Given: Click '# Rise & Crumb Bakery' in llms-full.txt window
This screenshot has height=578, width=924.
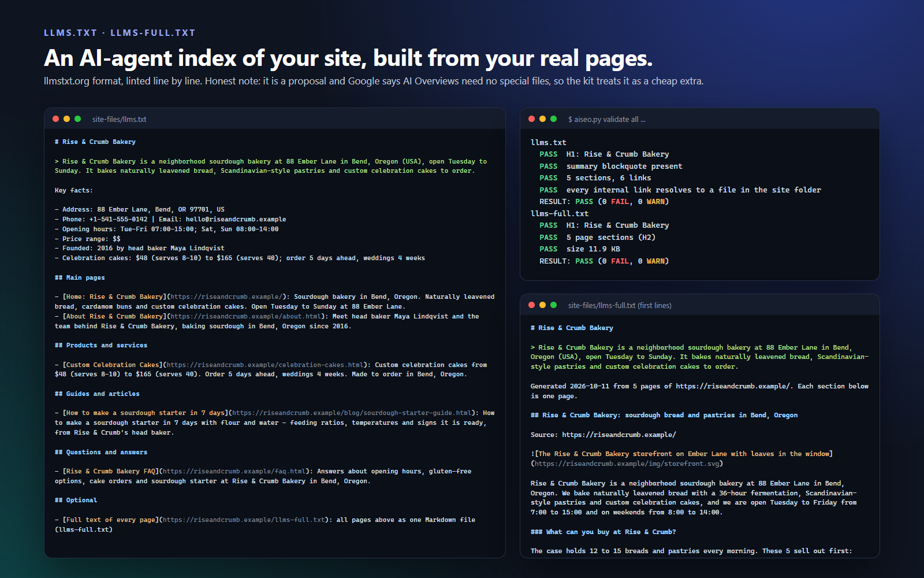Looking at the screenshot, I should pyautogui.click(x=572, y=328).
